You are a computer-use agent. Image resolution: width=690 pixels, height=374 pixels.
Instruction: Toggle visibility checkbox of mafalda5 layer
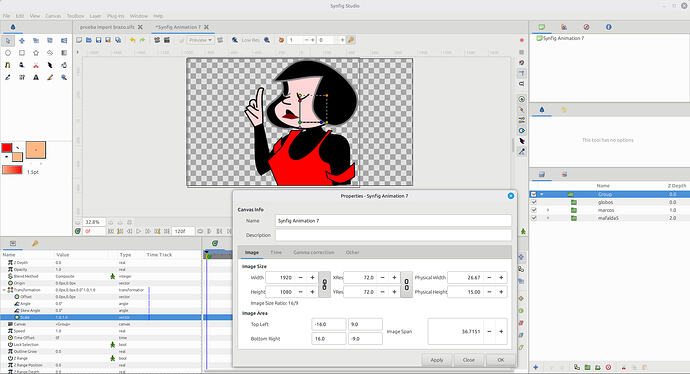point(534,218)
